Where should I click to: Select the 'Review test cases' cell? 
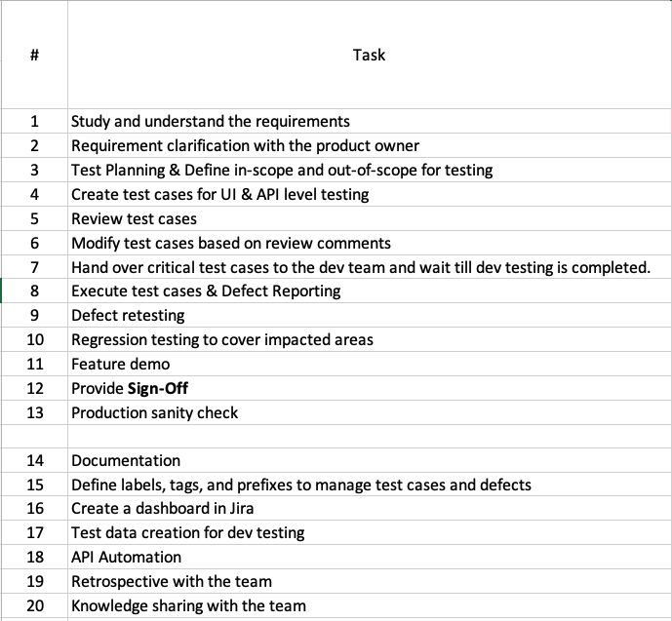pyautogui.click(x=370, y=218)
